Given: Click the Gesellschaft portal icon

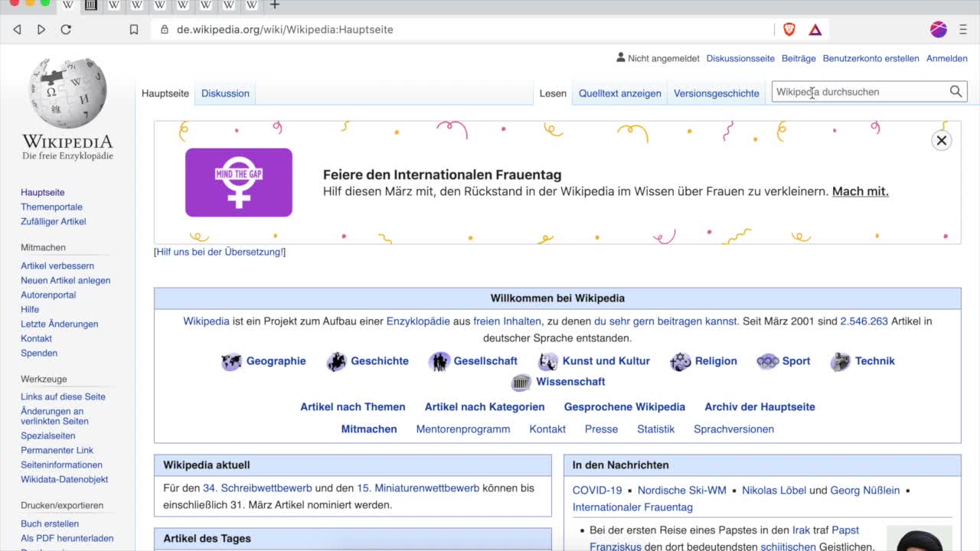Looking at the screenshot, I should pos(439,362).
